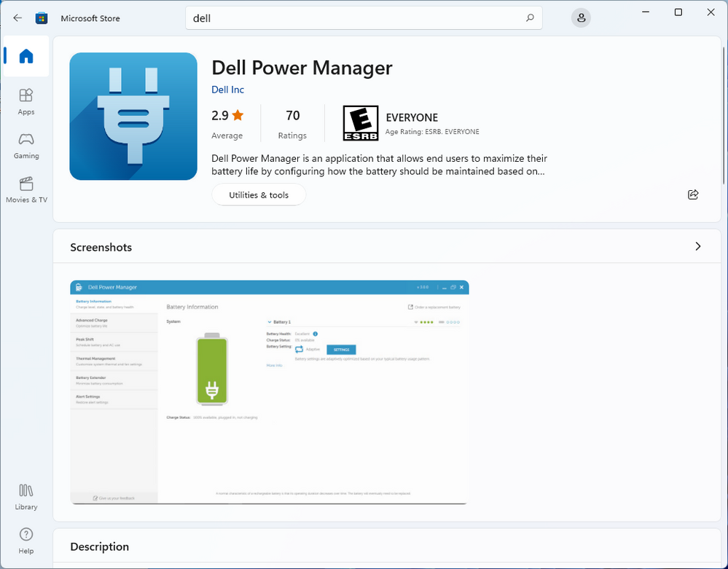Click the app description text
The image size is (728, 569).
pos(379,165)
